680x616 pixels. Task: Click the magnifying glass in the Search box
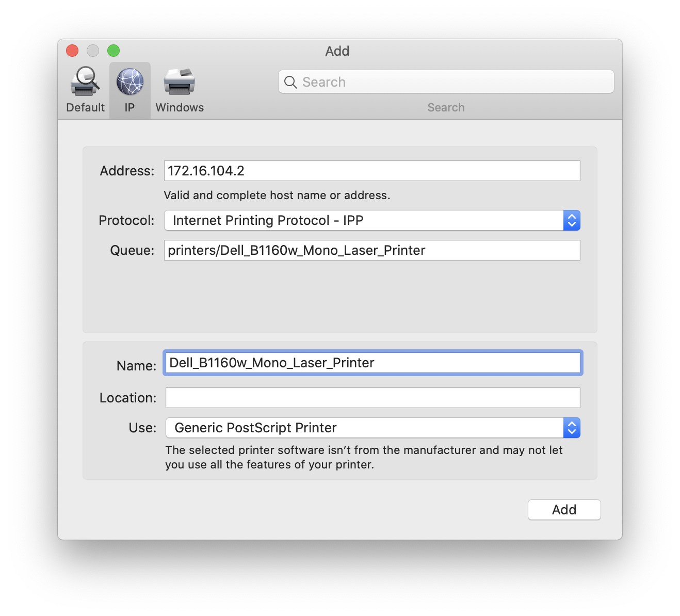click(x=290, y=82)
